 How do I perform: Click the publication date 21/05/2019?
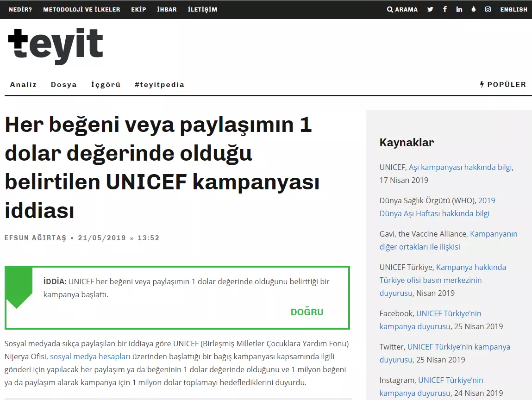pyautogui.click(x=102, y=238)
